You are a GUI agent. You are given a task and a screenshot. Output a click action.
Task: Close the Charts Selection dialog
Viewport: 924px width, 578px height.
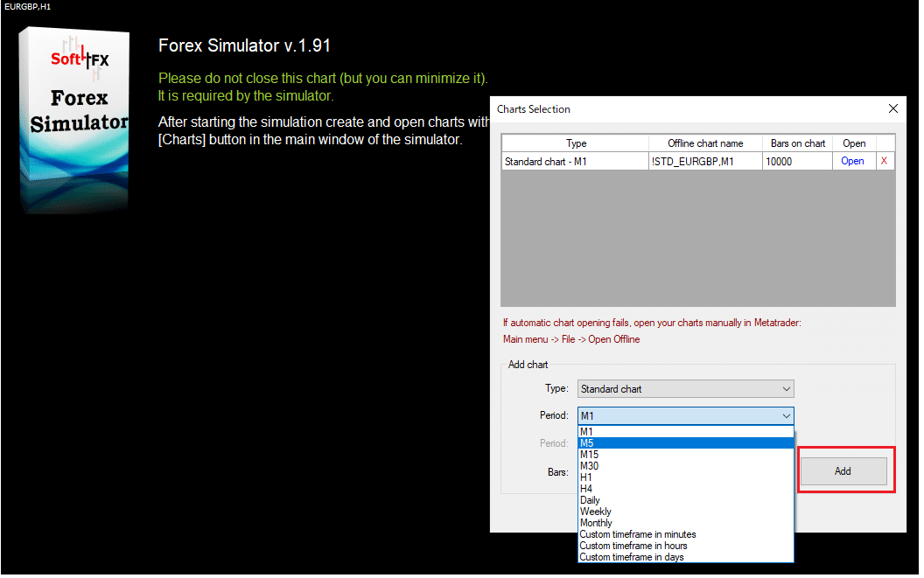[892, 108]
